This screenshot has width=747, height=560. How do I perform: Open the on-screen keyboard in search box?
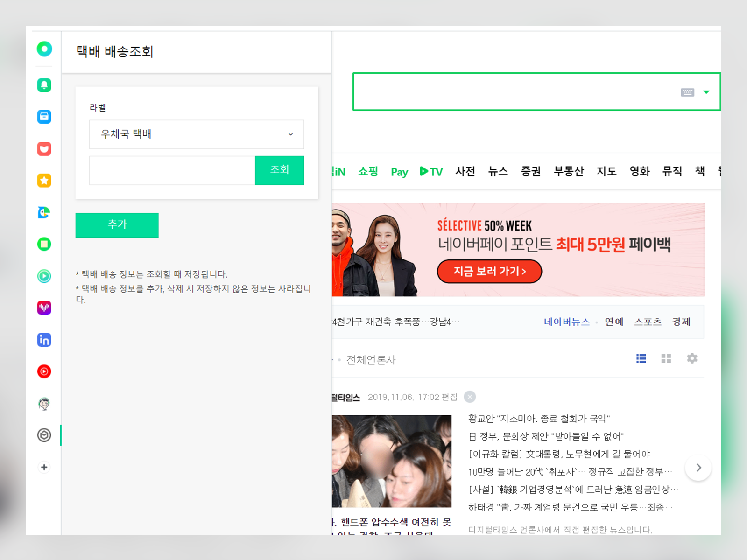(687, 92)
